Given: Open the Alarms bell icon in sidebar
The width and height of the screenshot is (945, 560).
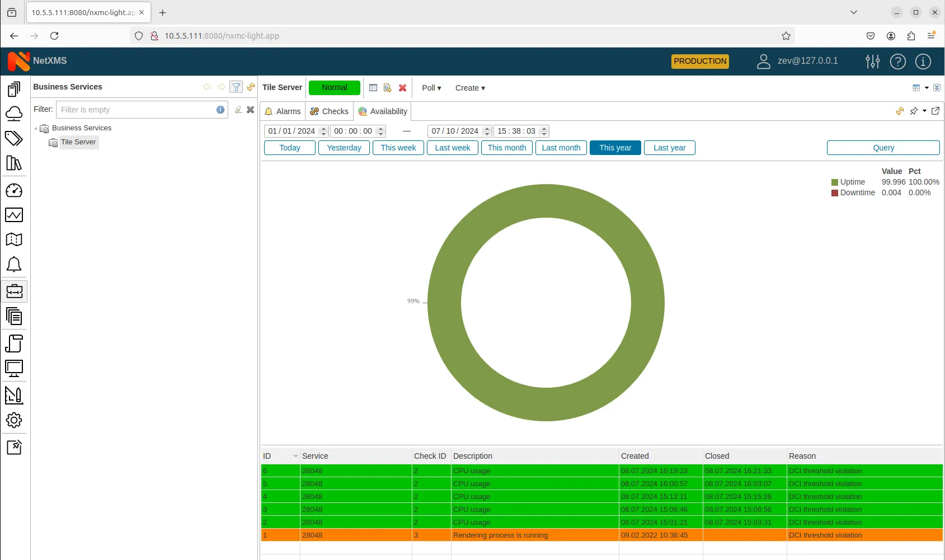Looking at the screenshot, I should (x=15, y=264).
